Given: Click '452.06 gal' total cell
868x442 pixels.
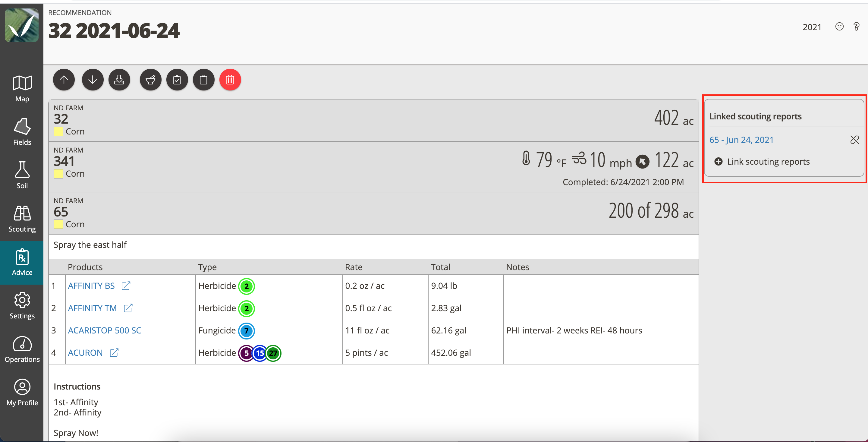Looking at the screenshot, I should (451, 353).
